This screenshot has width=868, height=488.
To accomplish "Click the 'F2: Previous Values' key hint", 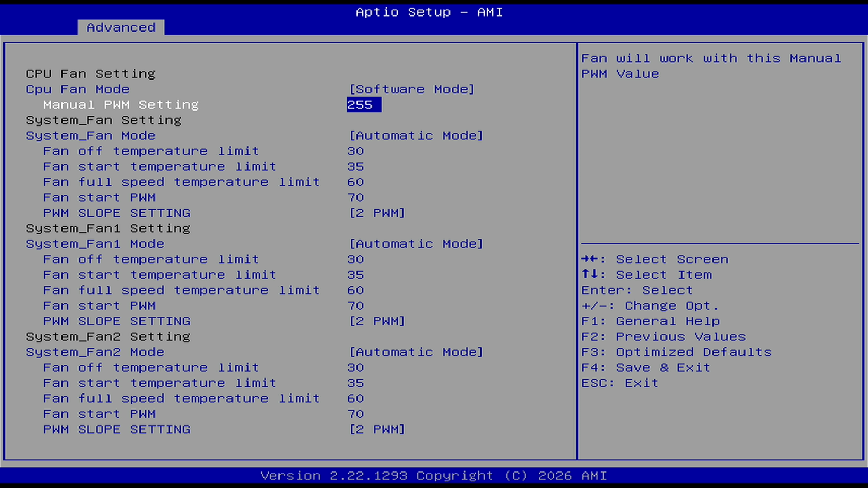I will (663, 337).
